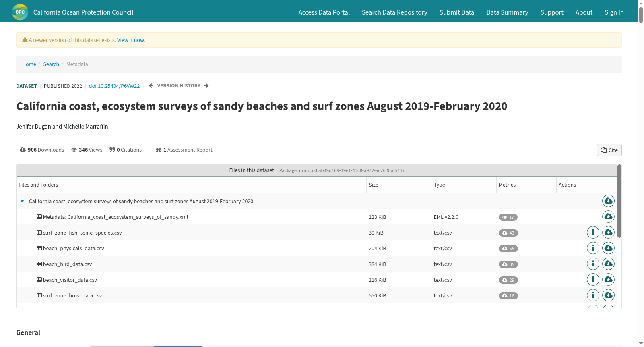Click the warning triangle in newer version banner
Image resolution: width=644 pixels, height=347 pixels.
25,40
